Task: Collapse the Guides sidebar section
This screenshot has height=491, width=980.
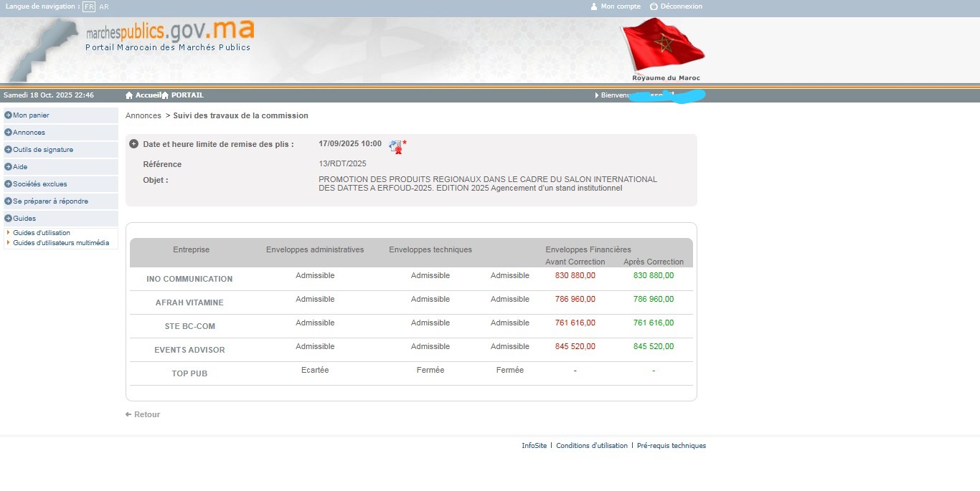Action: click(24, 219)
